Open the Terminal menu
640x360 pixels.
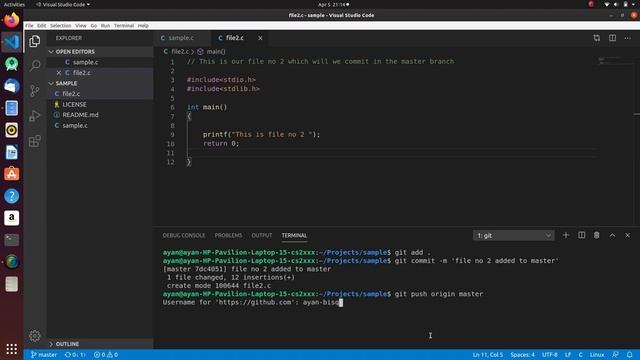(124, 25)
